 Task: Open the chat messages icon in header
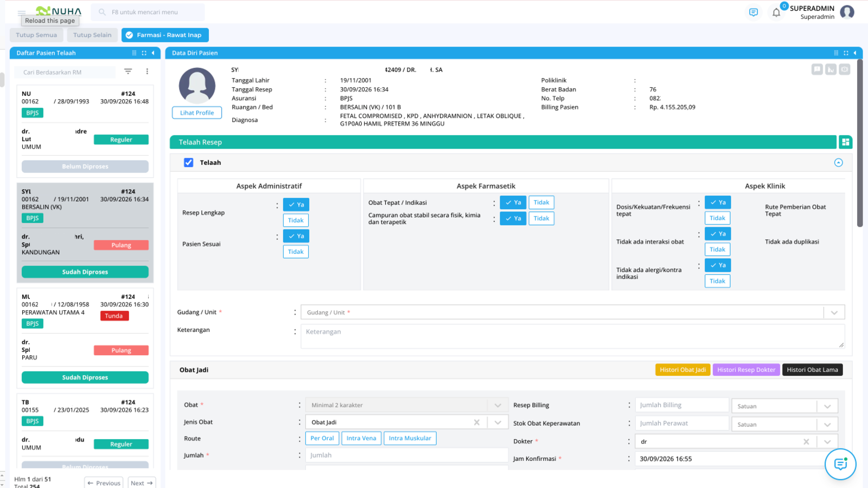754,12
